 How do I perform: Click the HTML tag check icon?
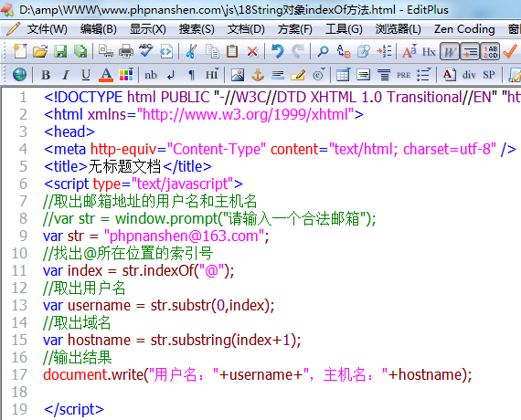pos(166,51)
